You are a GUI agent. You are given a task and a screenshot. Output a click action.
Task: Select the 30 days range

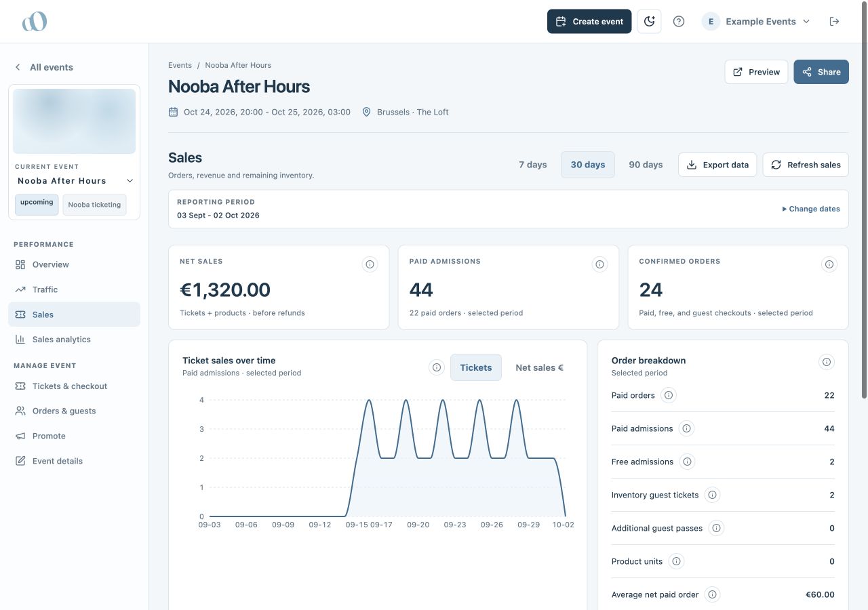(588, 165)
